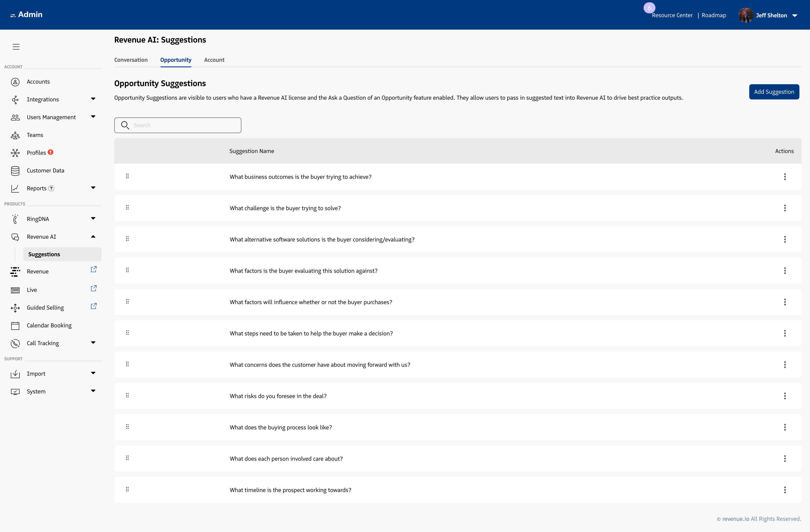The width and height of the screenshot is (810, 532).
Task: Collapse the Revenue AI sidebar section
Action: click(93, 237)
